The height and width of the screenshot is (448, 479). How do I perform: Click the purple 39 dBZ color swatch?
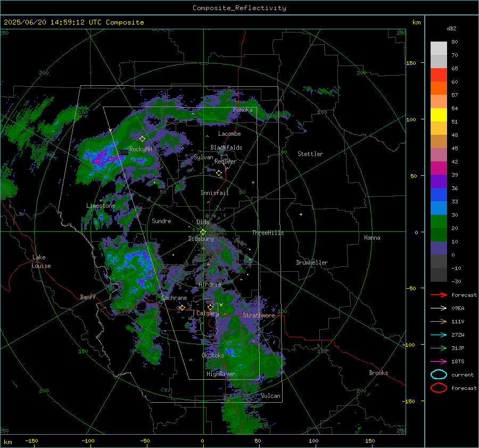(439, 181)
